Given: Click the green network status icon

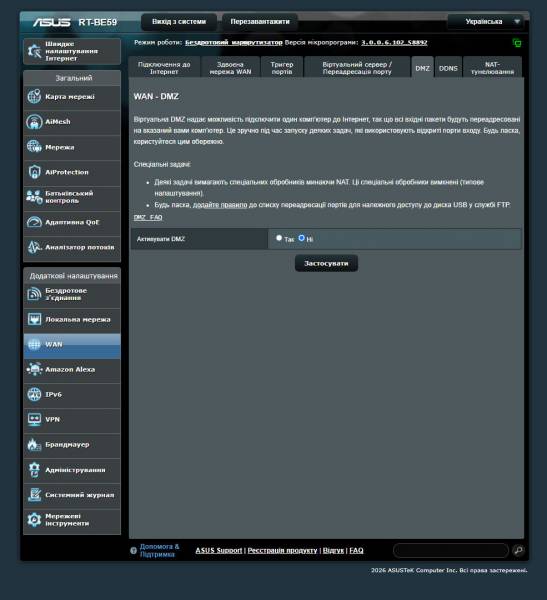Looking at the screenshot, I should tap(517, 43).
